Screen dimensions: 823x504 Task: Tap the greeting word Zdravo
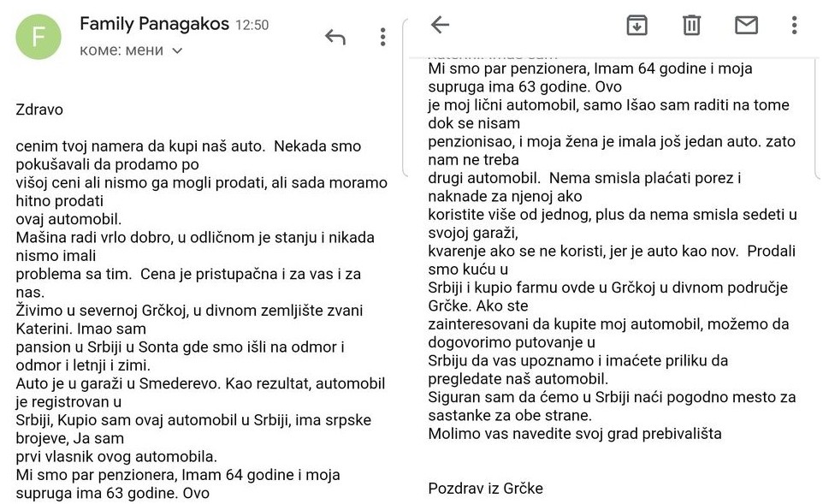pos(39,110)
